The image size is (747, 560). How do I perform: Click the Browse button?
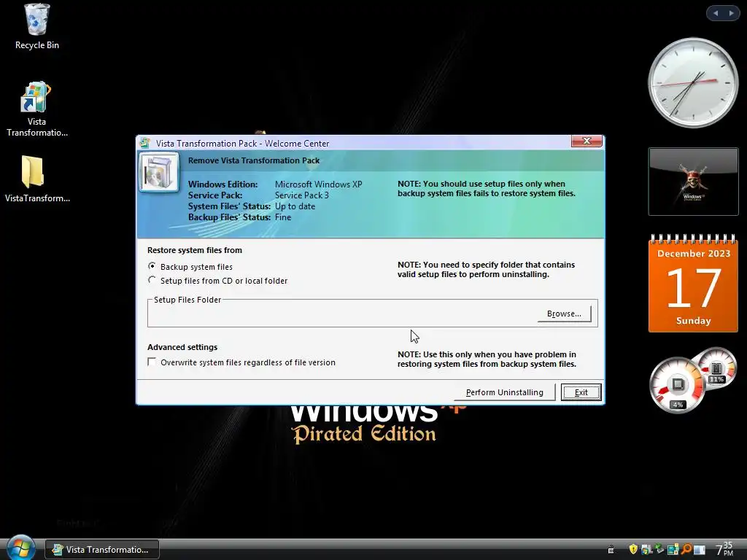564,314
